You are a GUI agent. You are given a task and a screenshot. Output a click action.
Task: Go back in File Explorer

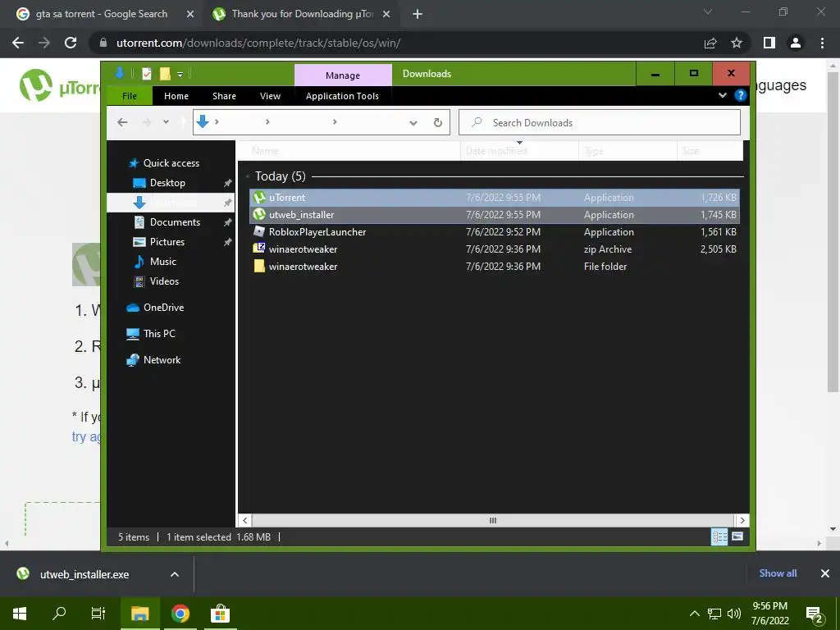click(x=122, y=122)
